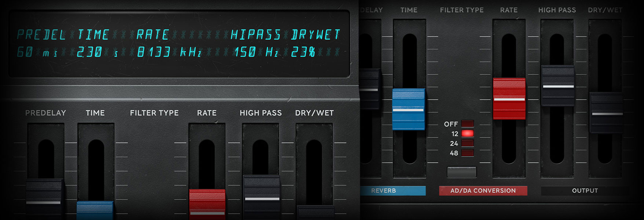Click the '60 ms' predelay value on display
This screenshot has width=644, height=220.
tap(37, 52)
